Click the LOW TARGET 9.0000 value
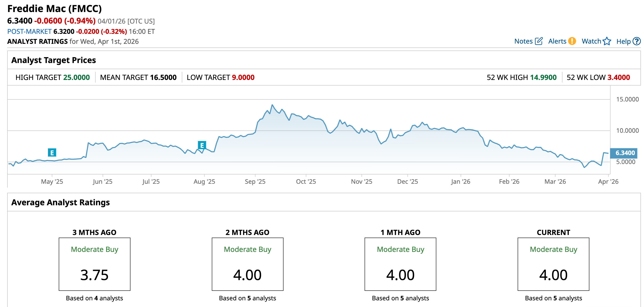 tap(243, 77)
